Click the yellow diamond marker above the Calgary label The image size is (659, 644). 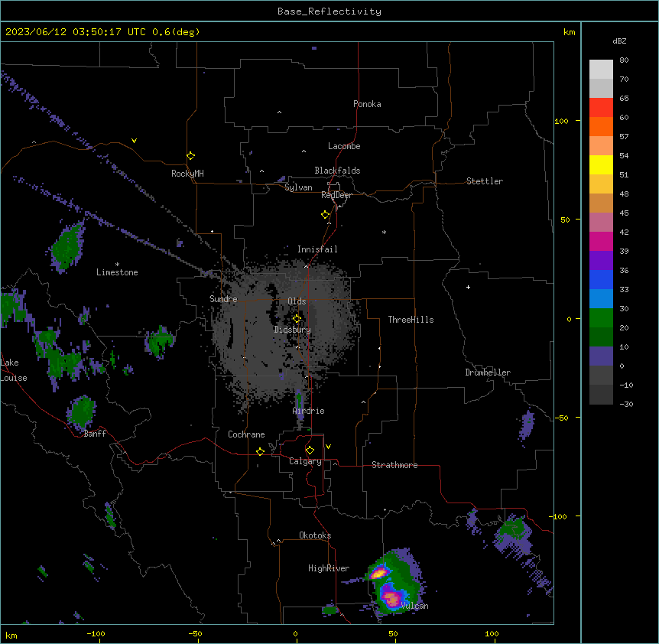310,450
